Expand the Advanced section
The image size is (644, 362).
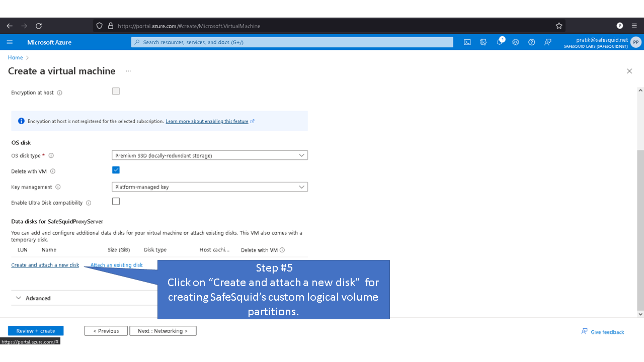[33, 298]
